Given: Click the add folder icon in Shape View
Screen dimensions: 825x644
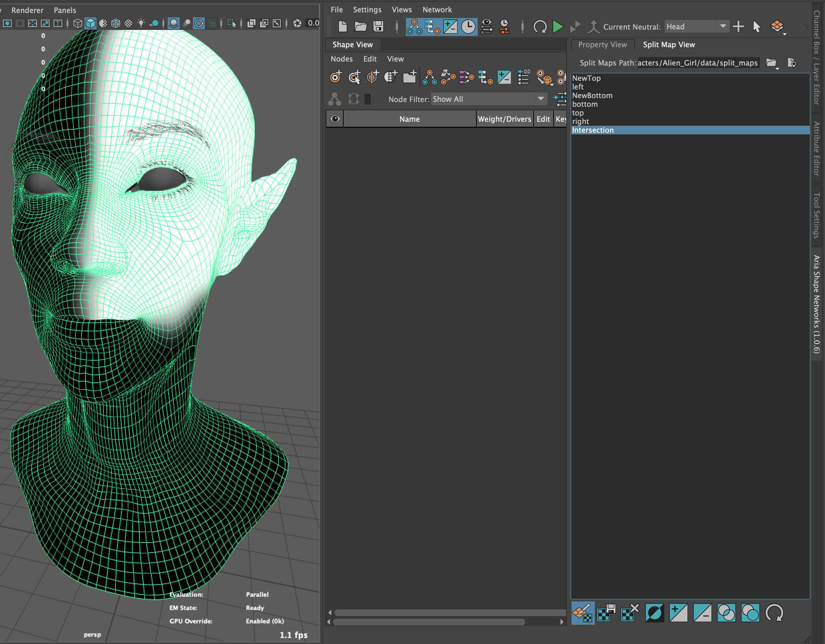Looking at the screenshot, I should (410, 77).
